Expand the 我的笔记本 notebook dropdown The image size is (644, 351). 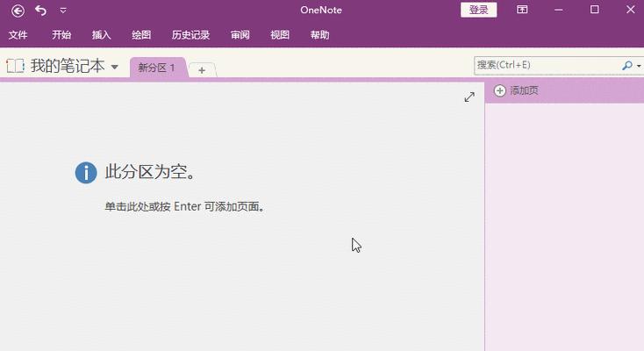(115, 67)
